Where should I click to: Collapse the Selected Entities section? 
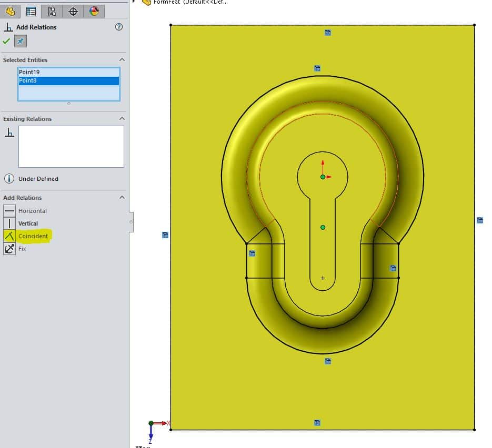[x=122, y=59]
